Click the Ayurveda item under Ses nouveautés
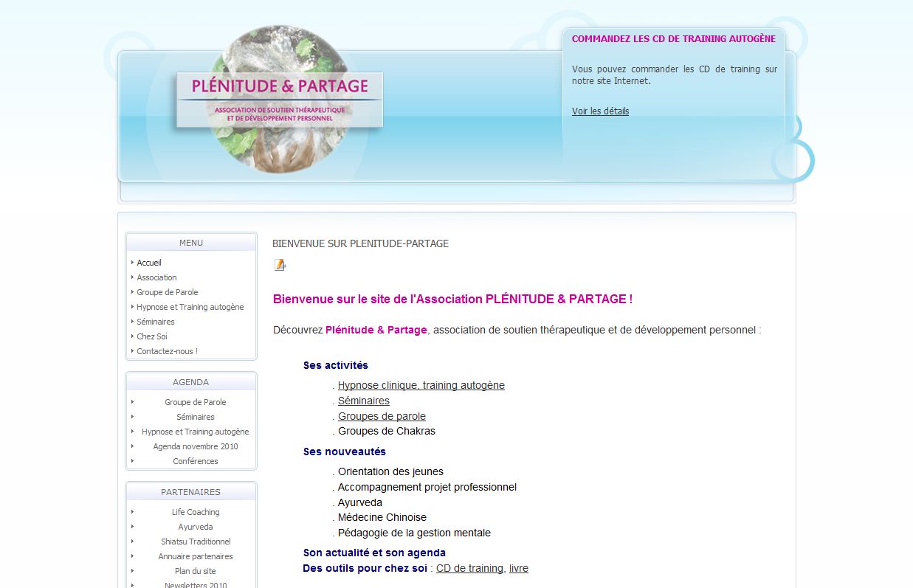The image size is (913, 588). [360, 502]
